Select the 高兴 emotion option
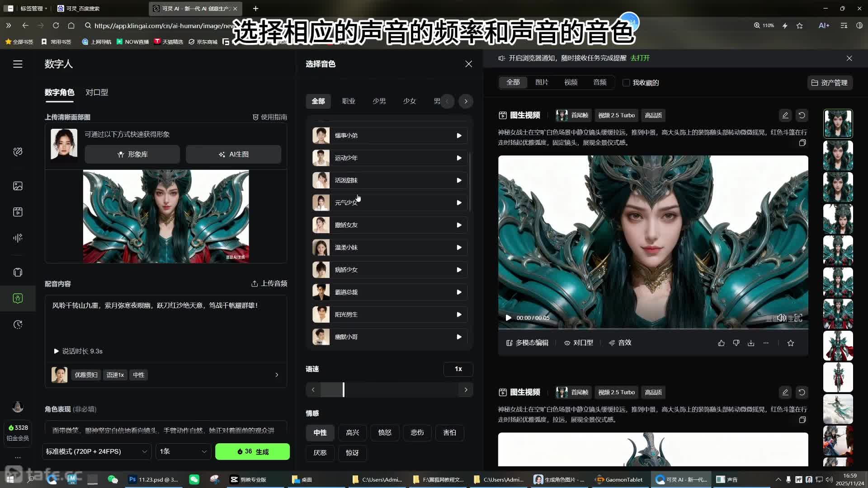This screenshot has height=488, width=868. tap(352, 433)
